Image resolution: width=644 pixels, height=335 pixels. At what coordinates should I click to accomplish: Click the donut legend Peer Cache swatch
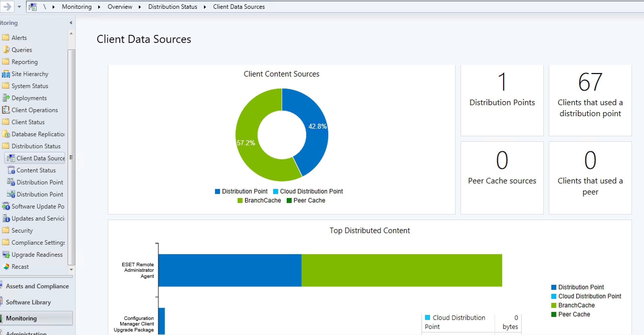289,200
